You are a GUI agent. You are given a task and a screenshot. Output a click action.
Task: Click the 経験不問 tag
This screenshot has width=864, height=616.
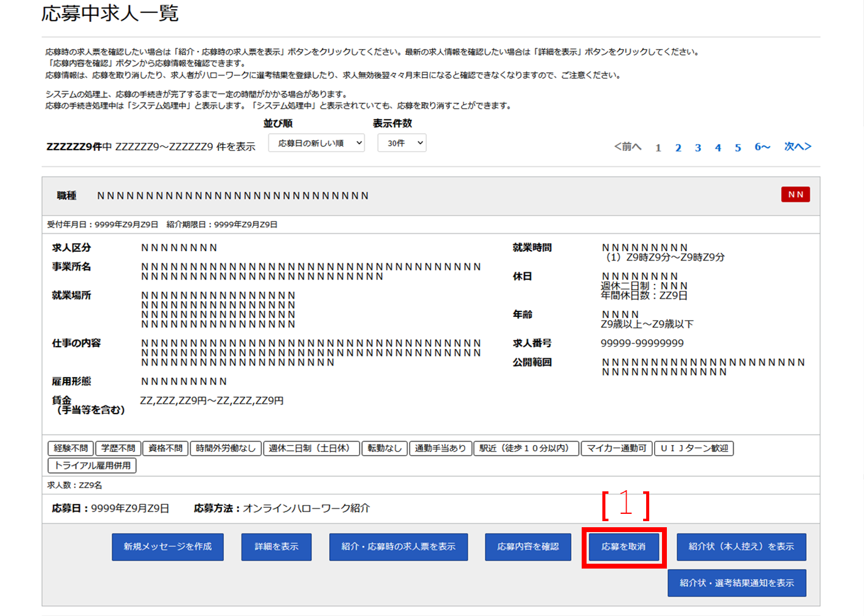point(71,448)
